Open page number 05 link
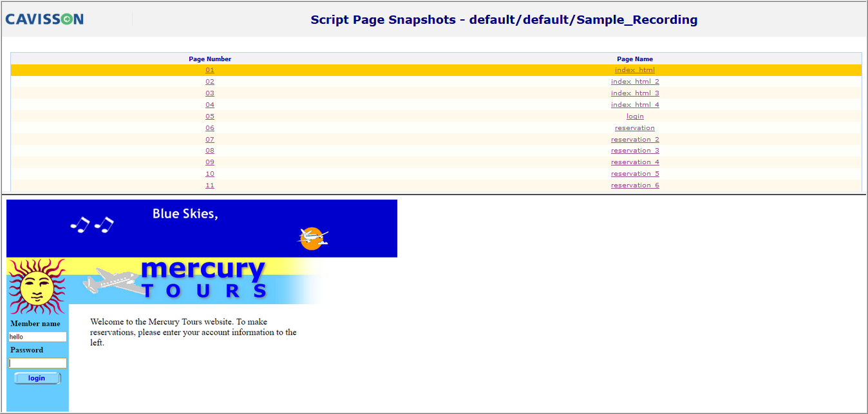The height and width of the screenshot is (414, 868). [210, 117]
